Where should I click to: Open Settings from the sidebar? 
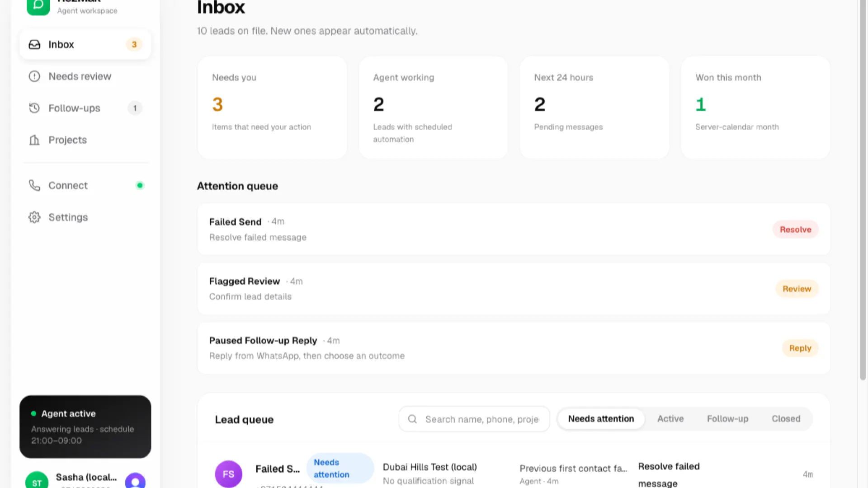(x=85, y=217)
